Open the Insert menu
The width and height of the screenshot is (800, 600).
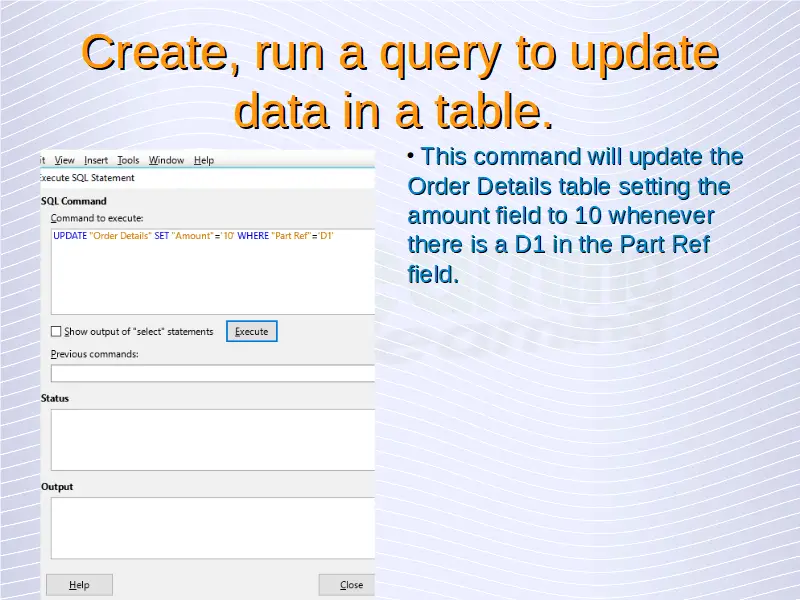tap(96, 160)
